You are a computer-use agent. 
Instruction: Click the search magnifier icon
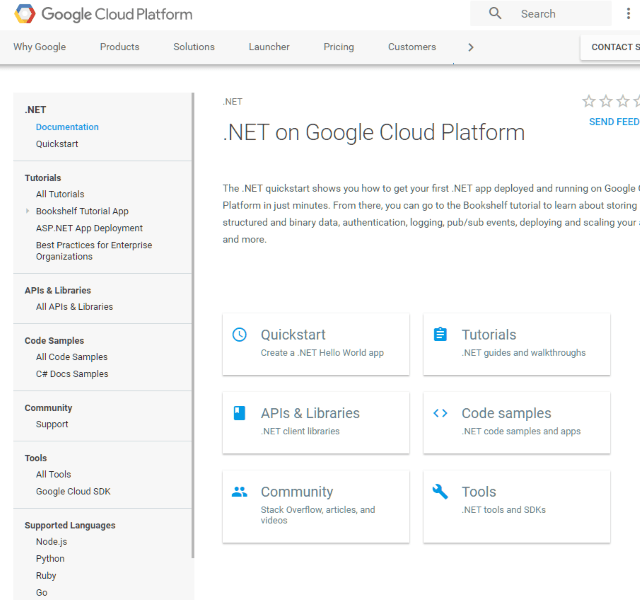tap(495, 13)
